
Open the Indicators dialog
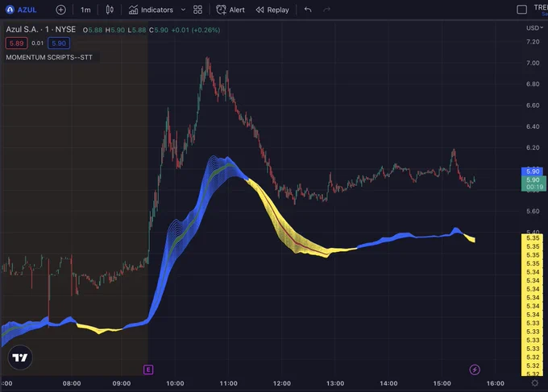click(x=151, y=10)
